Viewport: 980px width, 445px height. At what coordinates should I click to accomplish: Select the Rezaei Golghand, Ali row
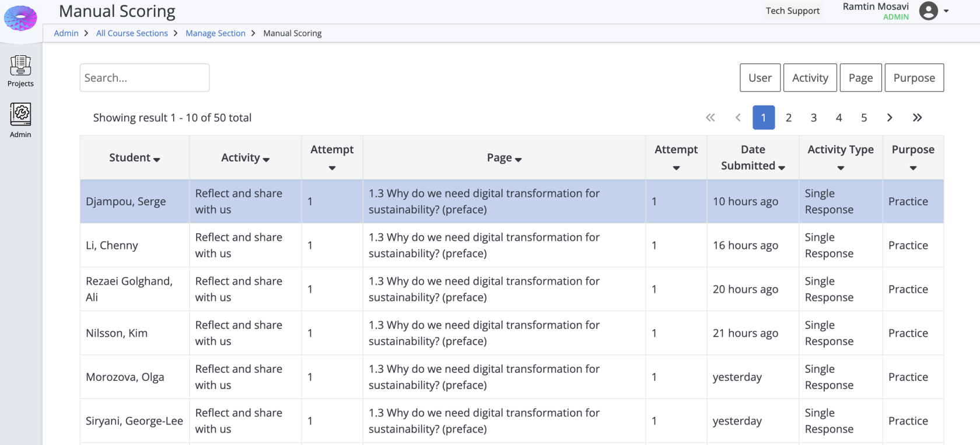512,289
